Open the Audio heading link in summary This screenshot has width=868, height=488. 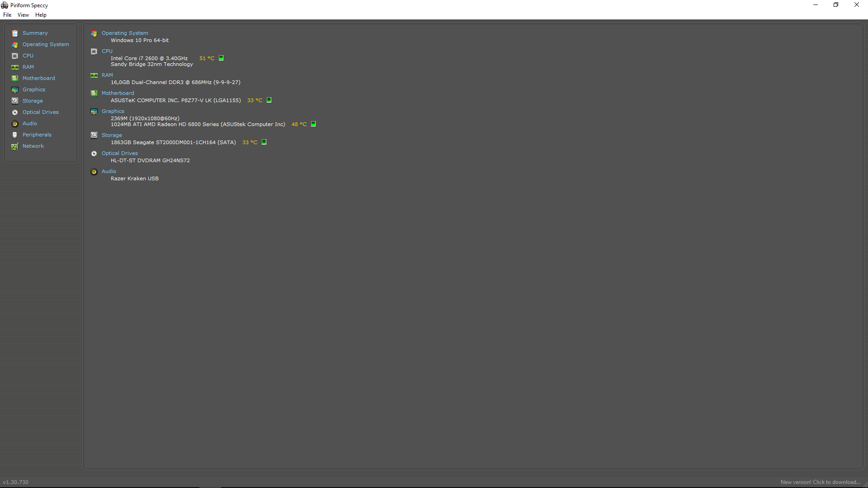(x=109, y=171)
